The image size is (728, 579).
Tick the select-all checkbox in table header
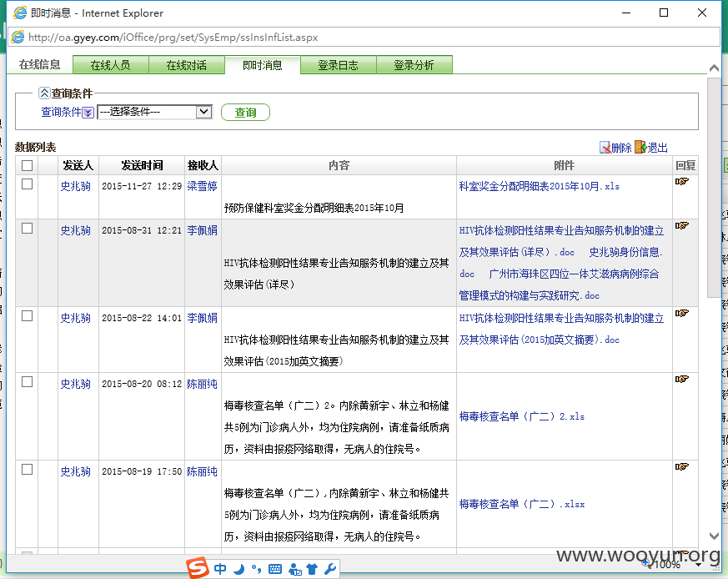click(x=27, y=165)
